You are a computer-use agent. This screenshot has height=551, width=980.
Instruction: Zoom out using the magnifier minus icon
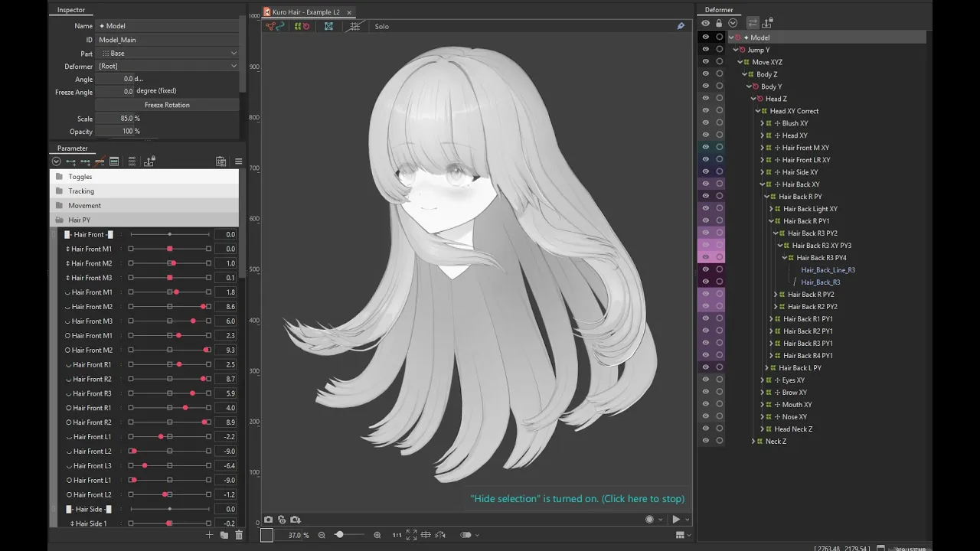[322, 535]
